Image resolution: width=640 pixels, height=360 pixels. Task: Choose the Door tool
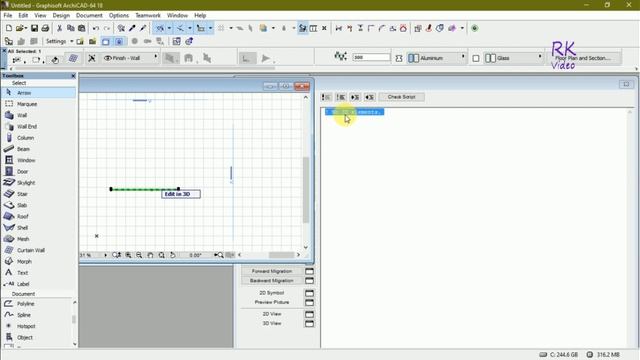tap(39, 171)
